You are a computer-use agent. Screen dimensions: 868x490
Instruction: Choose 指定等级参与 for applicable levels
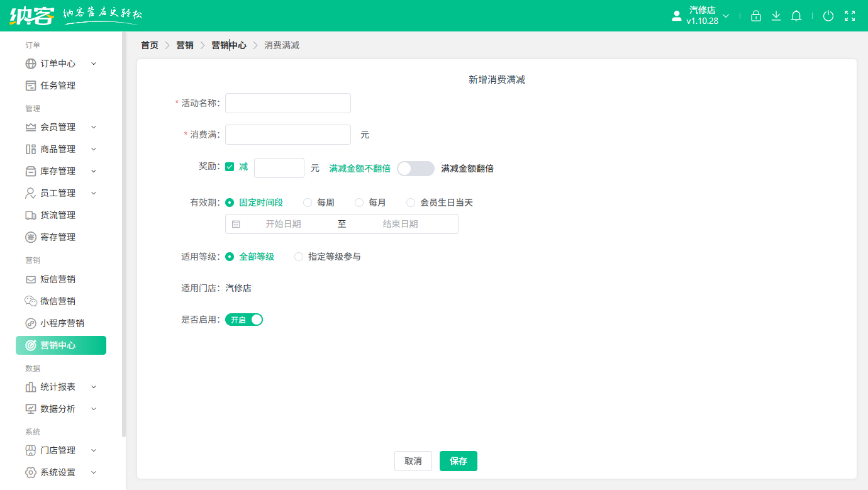298,257
